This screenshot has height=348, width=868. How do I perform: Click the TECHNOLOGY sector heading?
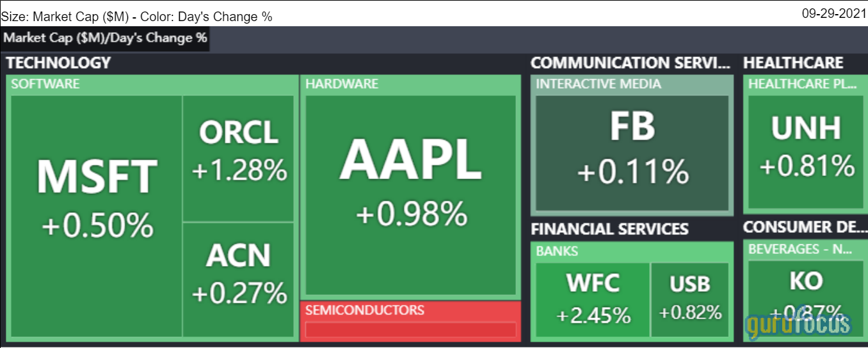click(x=59, y=63)
